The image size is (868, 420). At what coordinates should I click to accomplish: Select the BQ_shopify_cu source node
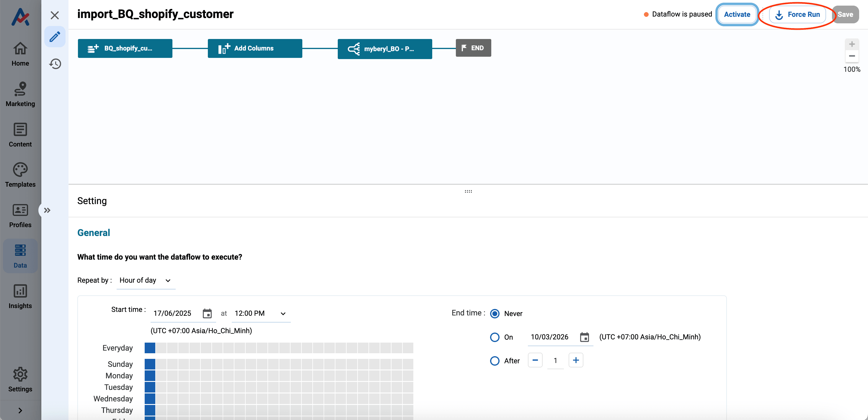tap(125, 48)
